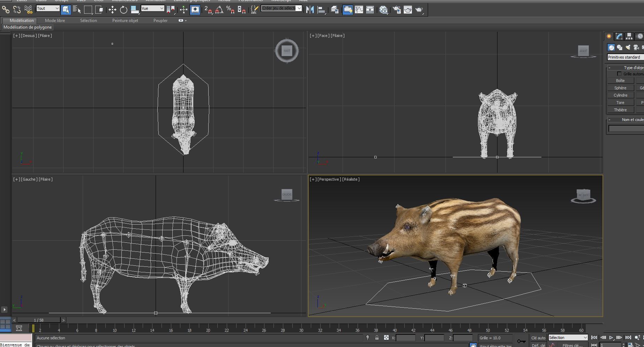Toggle the Keyboard Shortcut Override icon
Image resolution: width=644 pixels, height=347 pixels.
[x=195, y=10]
